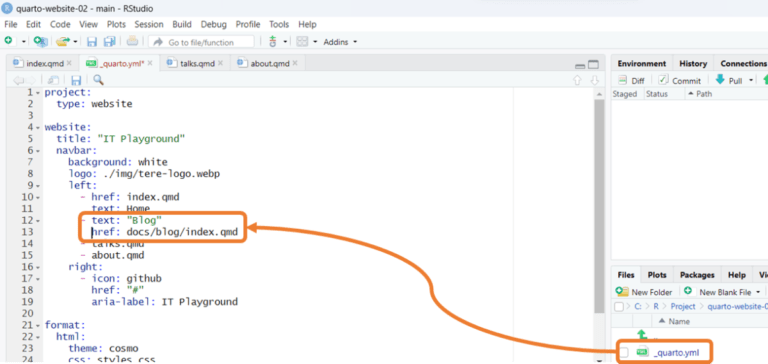The image size is (768, 364).
Task: Open the Code menu
Action: (x=60, y=24)
